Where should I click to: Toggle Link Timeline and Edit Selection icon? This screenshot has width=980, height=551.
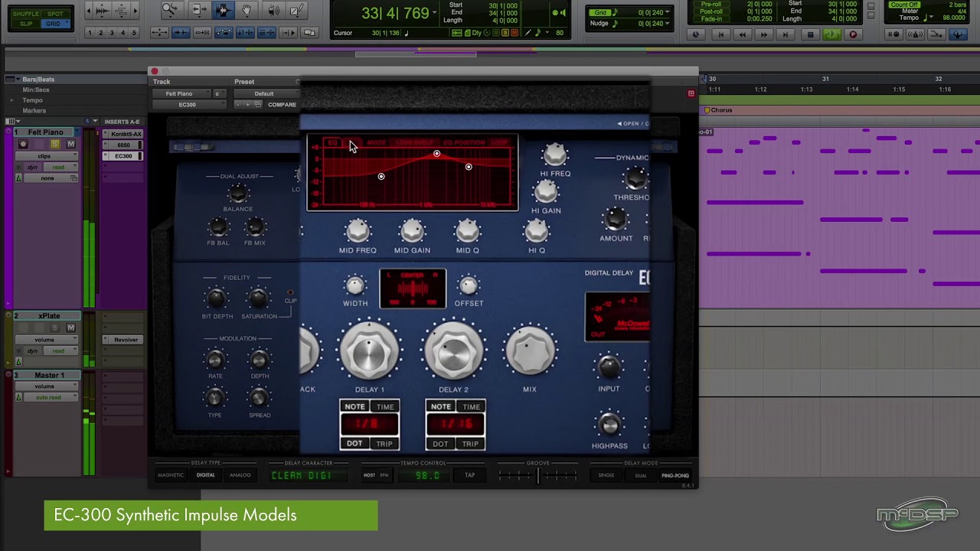[x=245, y=33]
